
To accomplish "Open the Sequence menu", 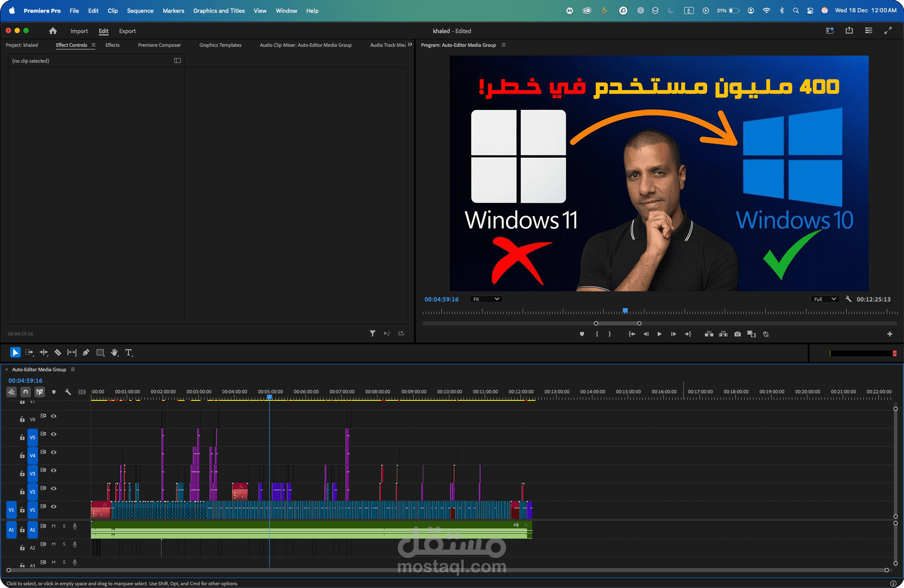I will coord(140,11).
